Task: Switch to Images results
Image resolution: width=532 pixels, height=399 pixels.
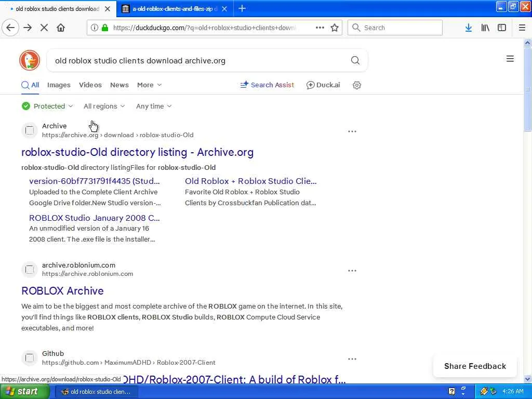Action: pos(59,85)
